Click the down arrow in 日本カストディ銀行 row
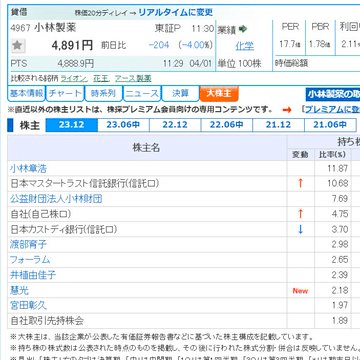This screenshot has height=360, width=360. pyautogui.click(x=300, y=229)
